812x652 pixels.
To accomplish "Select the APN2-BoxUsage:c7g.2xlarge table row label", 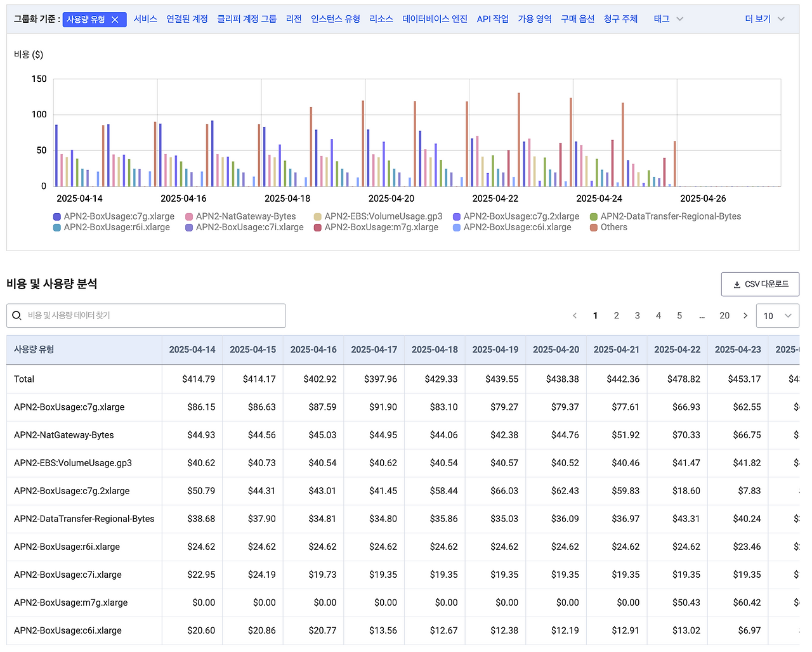I will (72, 491).
